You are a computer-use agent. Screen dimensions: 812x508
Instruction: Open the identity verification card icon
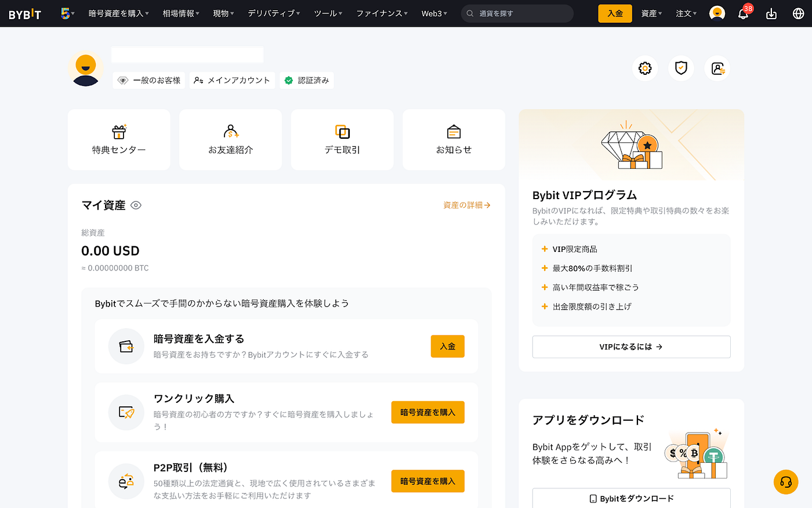point(717,69)
